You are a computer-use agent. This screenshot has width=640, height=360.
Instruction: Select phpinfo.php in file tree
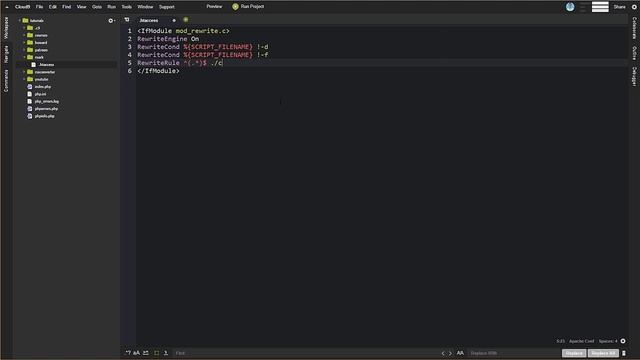pyautogui.click(x=44, y=116)
